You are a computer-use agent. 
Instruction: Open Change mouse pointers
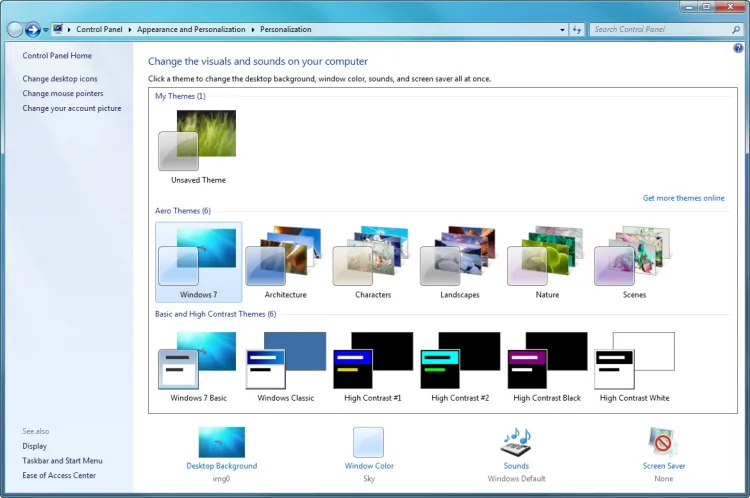(x=63, y=93)
